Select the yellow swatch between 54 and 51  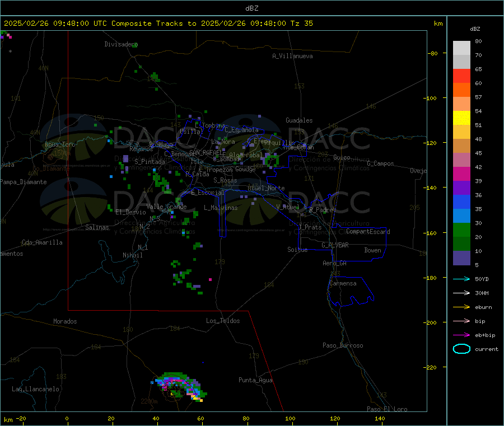[461, 118]
